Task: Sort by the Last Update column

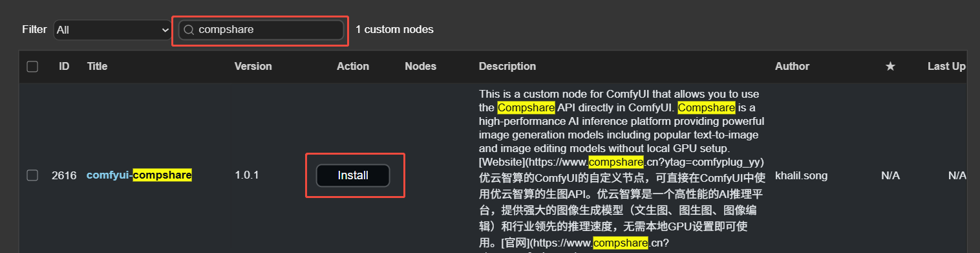Action: [x=946, y=67]
